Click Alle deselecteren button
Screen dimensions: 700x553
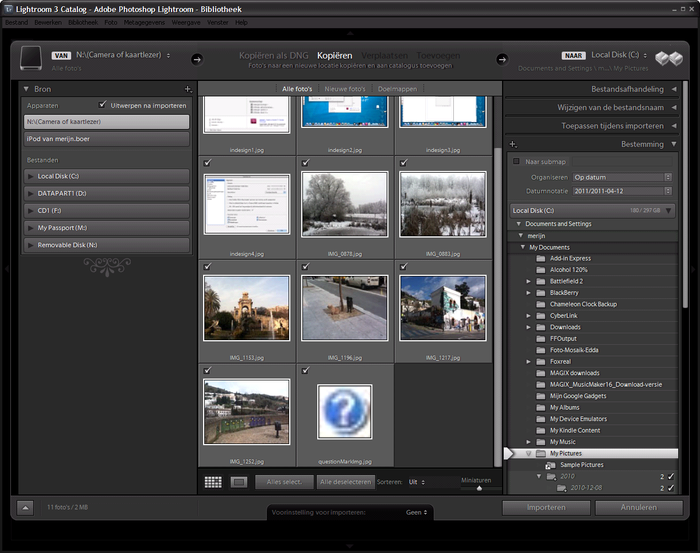click(x=346, y=482)
